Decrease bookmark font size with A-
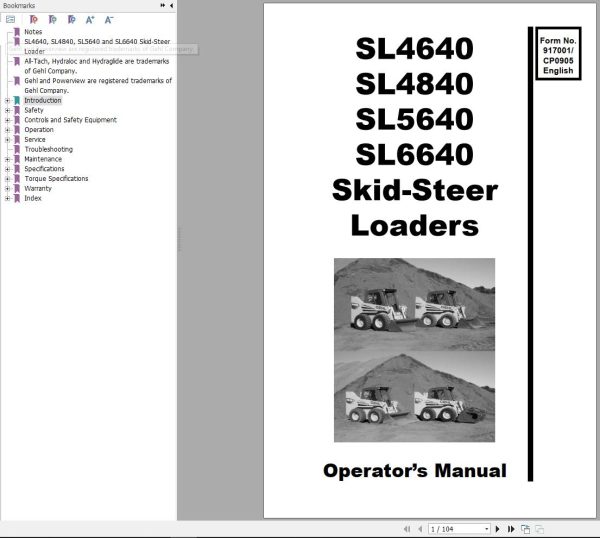The width and height of the screenshot is (600, 538). (109, 20)
